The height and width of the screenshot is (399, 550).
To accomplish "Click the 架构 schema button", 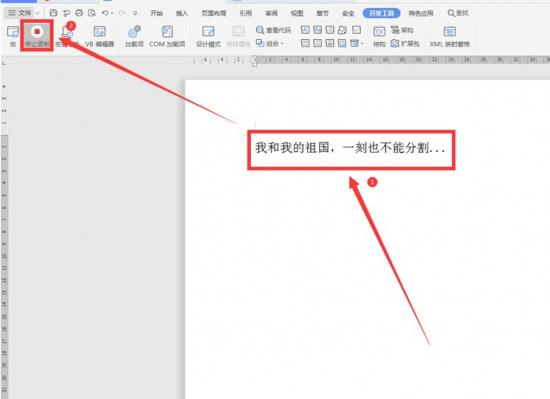I will [402, 30].
